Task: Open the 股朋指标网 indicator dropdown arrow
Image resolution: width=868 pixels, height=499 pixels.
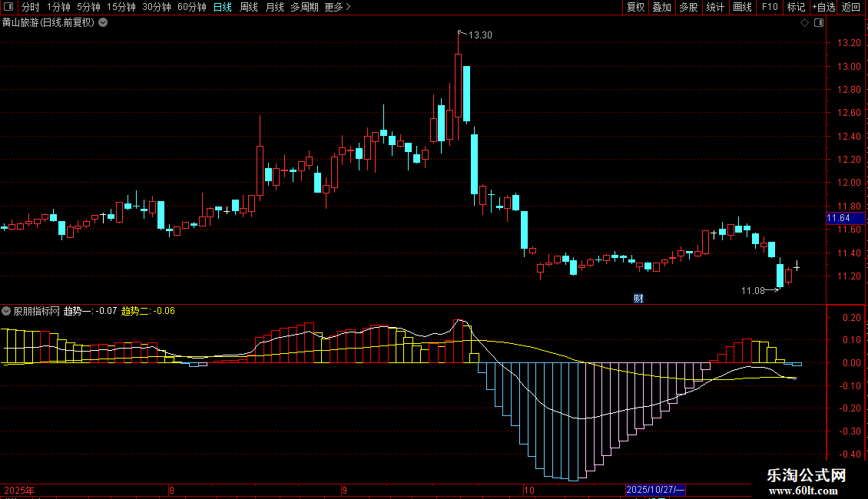Action: pyautogui.click(x=6, y=311)
